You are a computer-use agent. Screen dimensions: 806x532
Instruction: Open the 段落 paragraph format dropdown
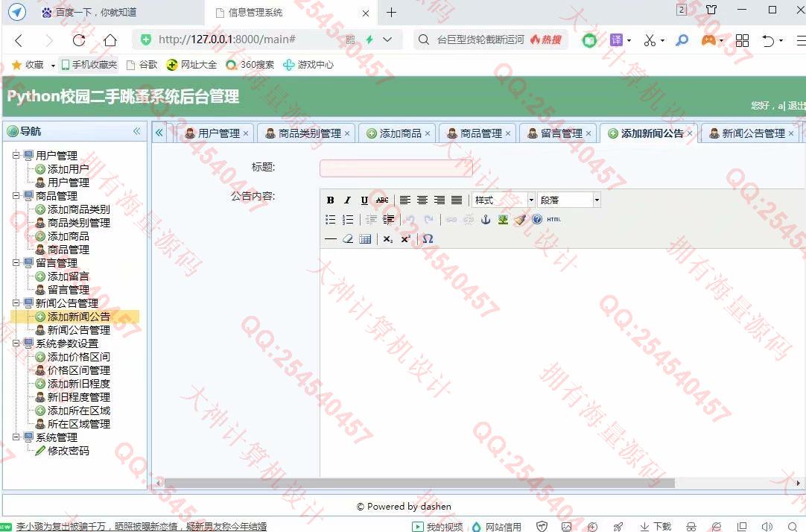tap(569, 200)
